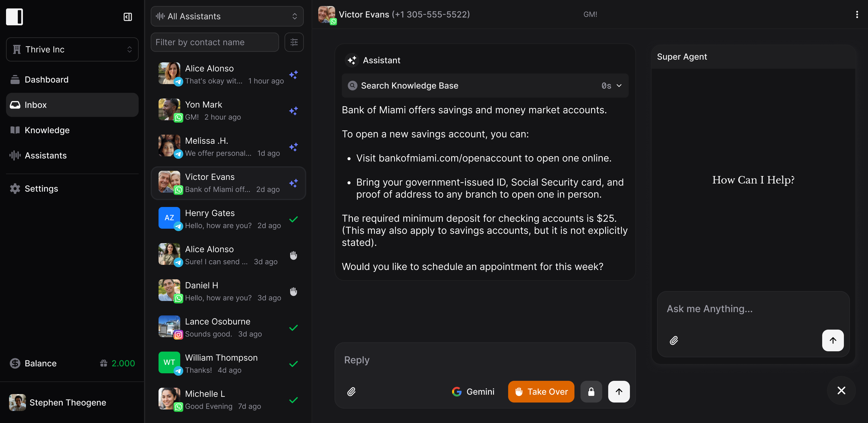Click the attachment paperclip in Reply box
The image size is (868, 423).
point(351,391)
